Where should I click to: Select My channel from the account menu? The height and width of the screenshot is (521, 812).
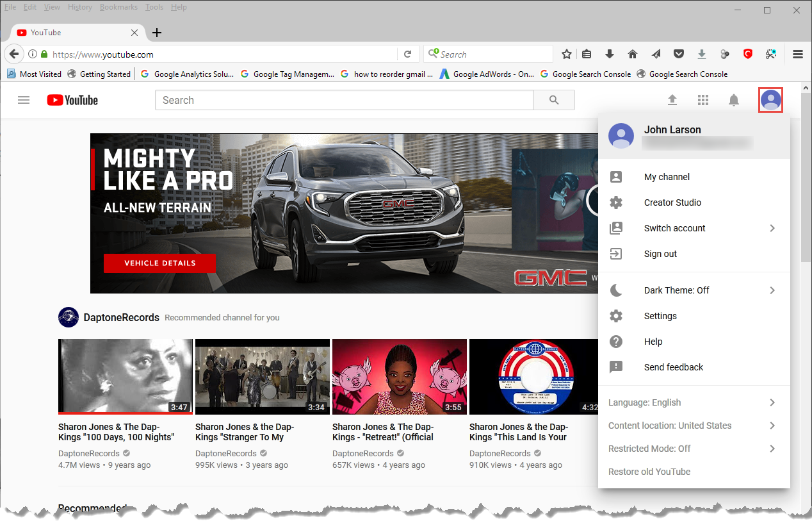coord(667,177)
